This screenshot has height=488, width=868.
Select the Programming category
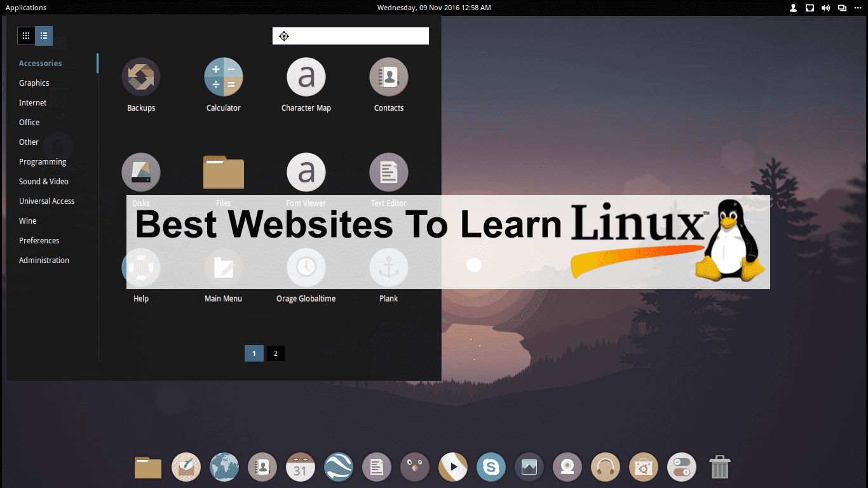point(43,162)
